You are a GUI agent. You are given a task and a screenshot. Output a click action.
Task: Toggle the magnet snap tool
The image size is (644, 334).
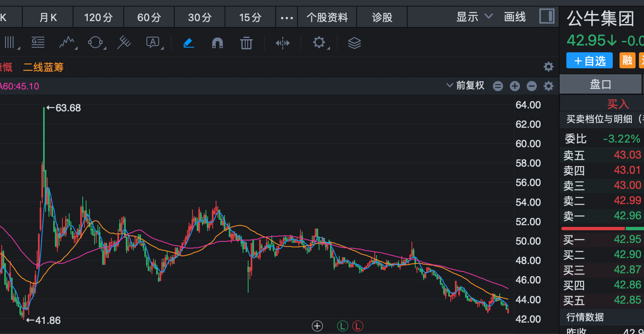tap(217, 43)
